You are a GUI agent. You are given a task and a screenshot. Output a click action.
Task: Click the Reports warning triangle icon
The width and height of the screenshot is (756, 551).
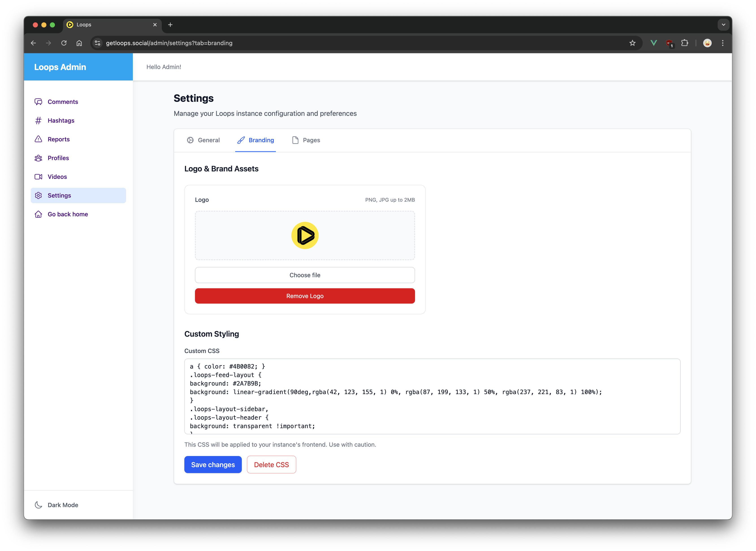tap(38, 139)
